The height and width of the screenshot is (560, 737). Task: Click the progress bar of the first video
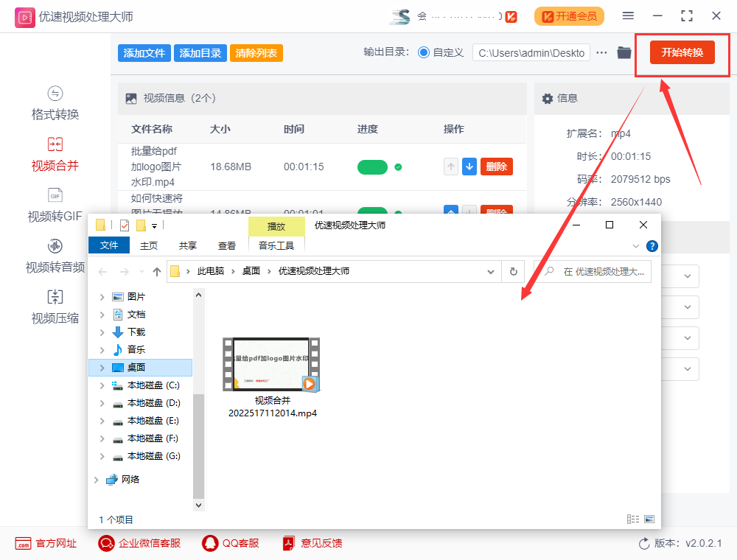pos(372,167)
